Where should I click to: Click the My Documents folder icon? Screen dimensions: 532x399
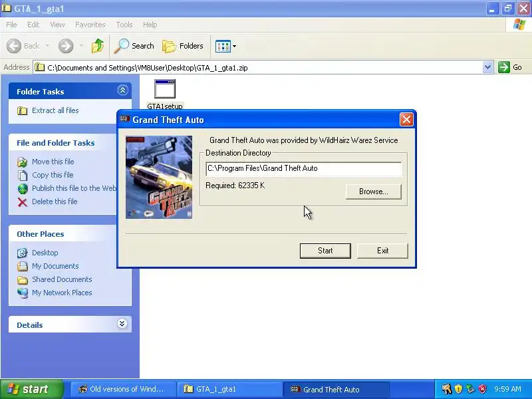pos(23,267)
